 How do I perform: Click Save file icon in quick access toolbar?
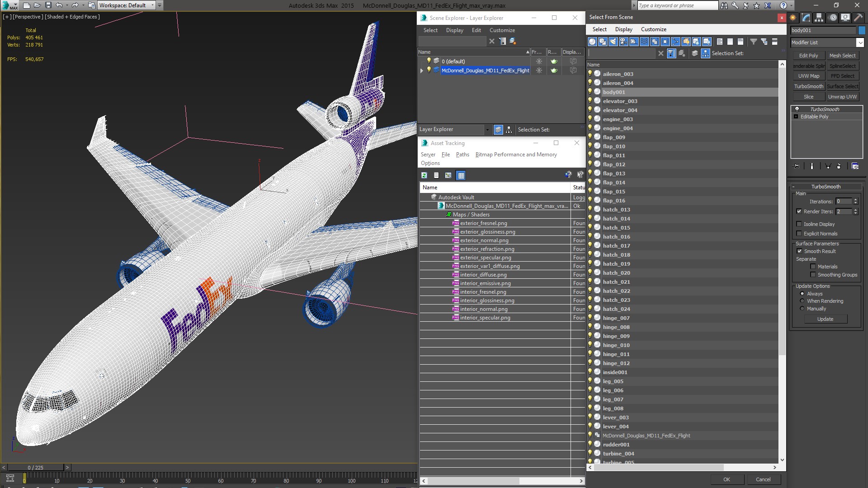[48, 5]
